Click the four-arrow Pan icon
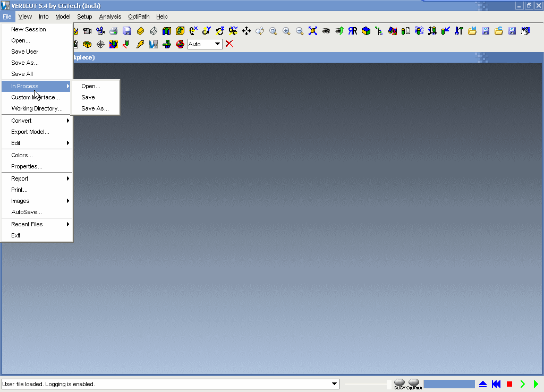Image resolution: width=544 pixels, height=392 pixels. tap(246, 31)
